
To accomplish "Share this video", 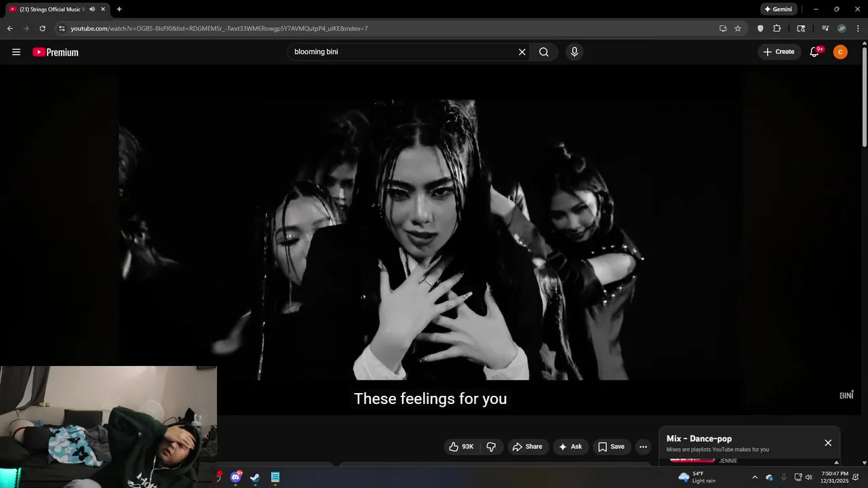I will pos(528,447).
